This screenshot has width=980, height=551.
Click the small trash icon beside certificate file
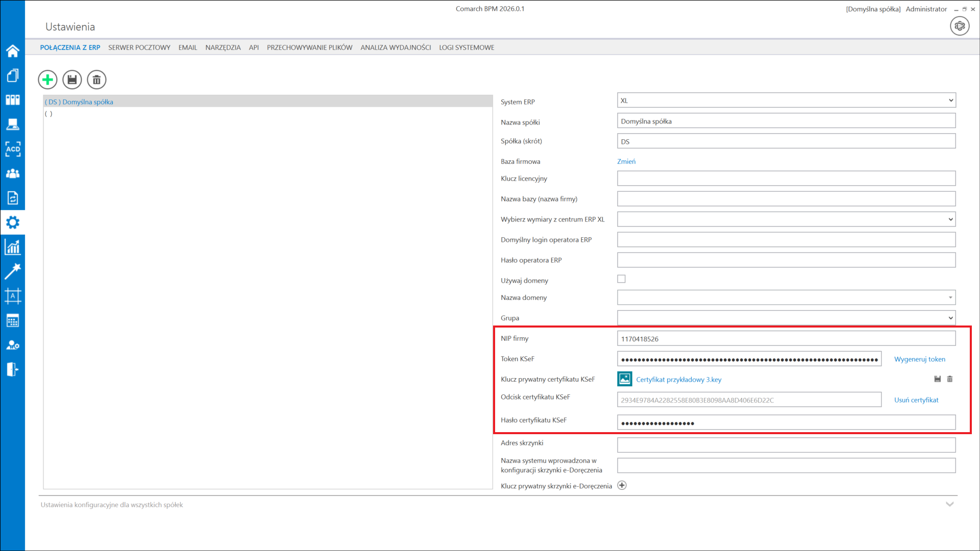[950, 379]
